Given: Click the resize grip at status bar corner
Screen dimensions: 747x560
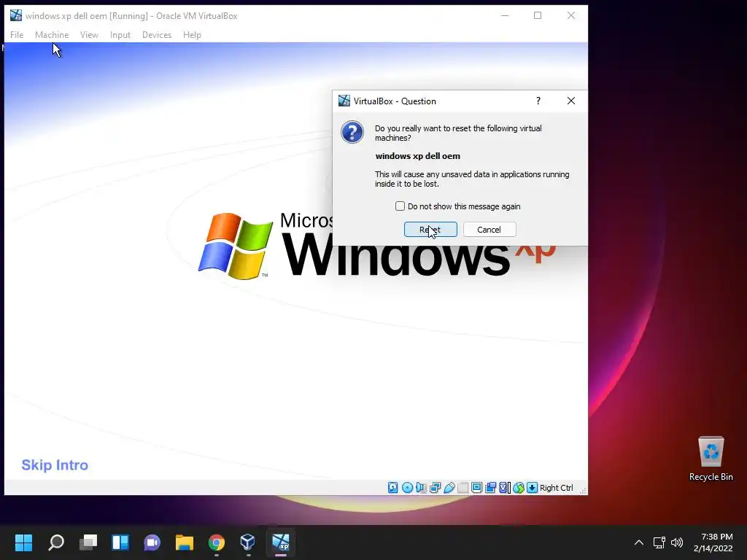Looking at the screenshot, I should (583, 491).
